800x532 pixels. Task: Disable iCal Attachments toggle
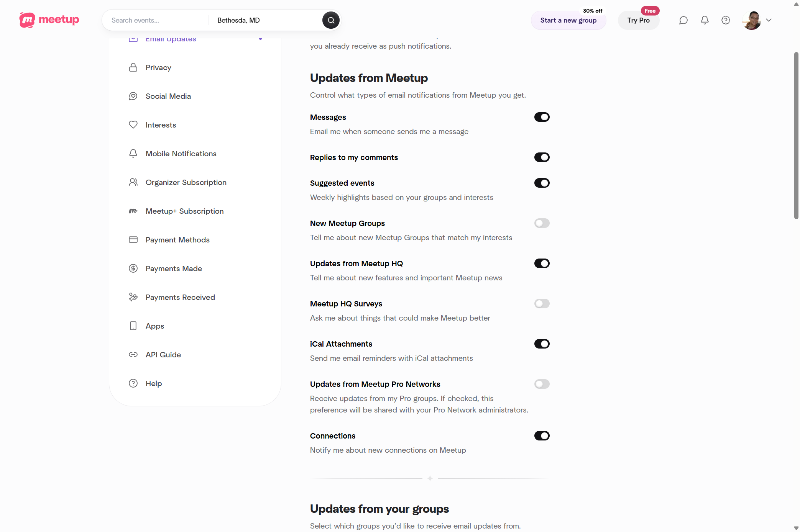(542, 344)
